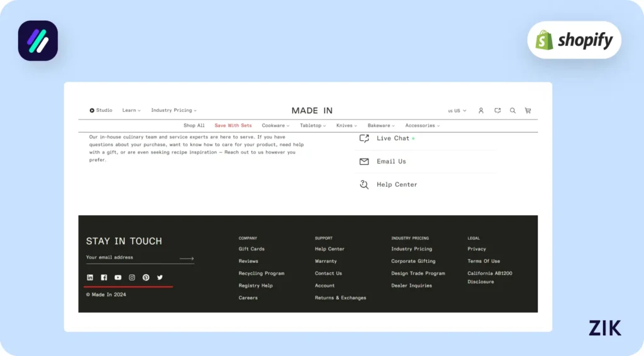The image size is (644, 356).
Task: Click the Pinterest footer icon
Action: 146,277
